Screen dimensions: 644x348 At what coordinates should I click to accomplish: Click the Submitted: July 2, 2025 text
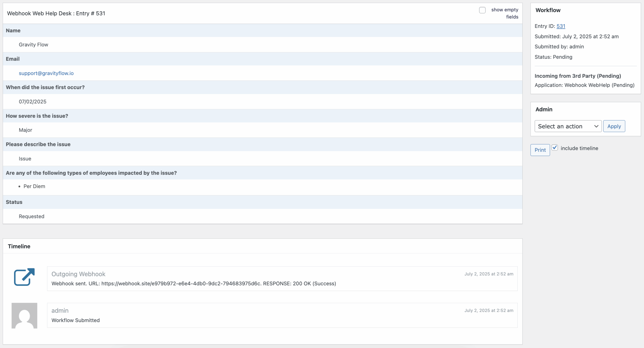[x=577, y=36]
